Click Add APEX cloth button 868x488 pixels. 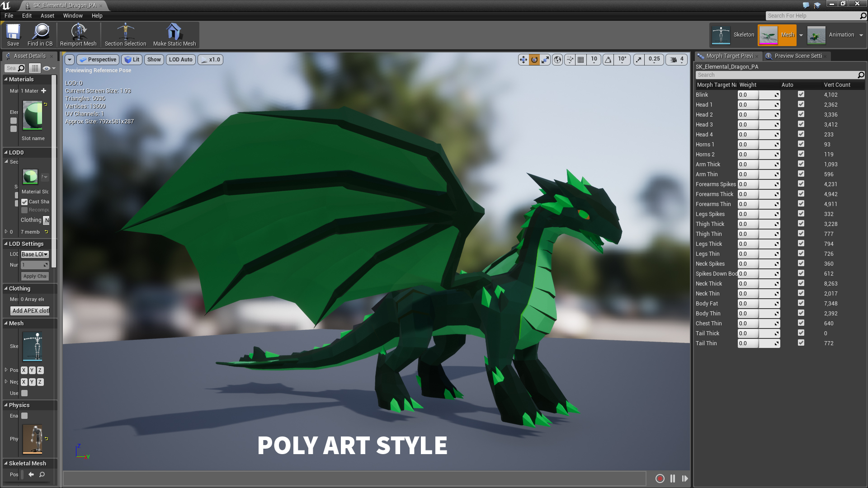30,310
